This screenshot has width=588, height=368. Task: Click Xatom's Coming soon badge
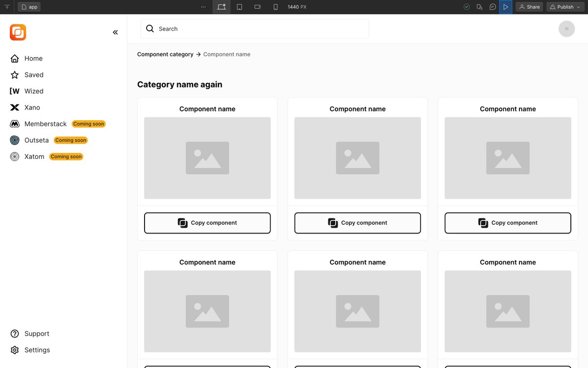click(66, 157)
